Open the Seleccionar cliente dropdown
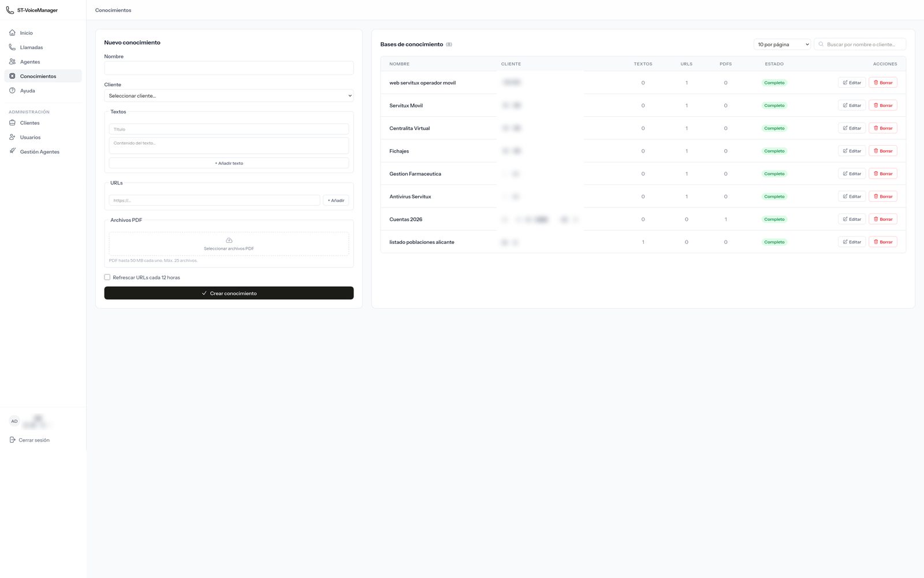Screen dimensions: 924x578 229,96
